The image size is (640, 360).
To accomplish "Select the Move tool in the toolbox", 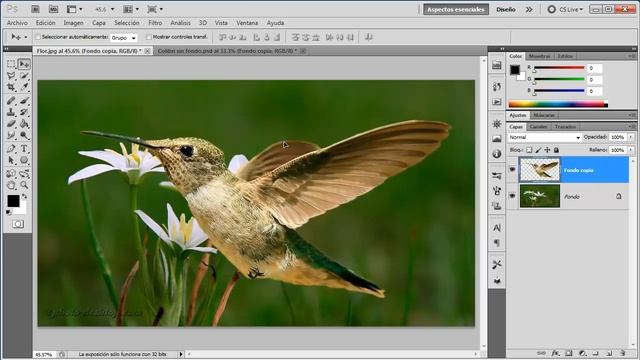I will (24, 64).
